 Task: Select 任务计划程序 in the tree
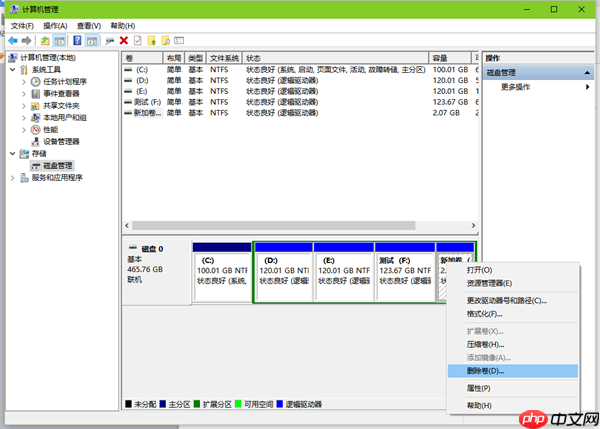65,82
